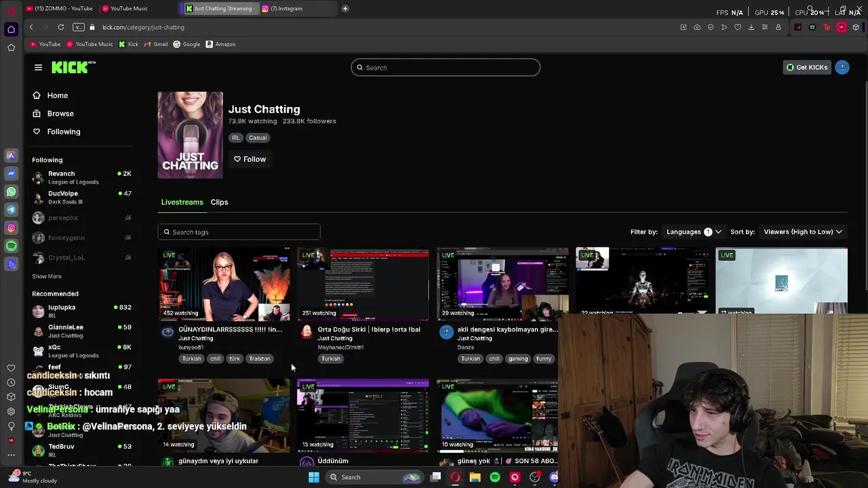Open the Orta Doğu Sirki stream thumbnail
Screen dimensions: 868x488
pyautogui.click(x=363, y=284)
